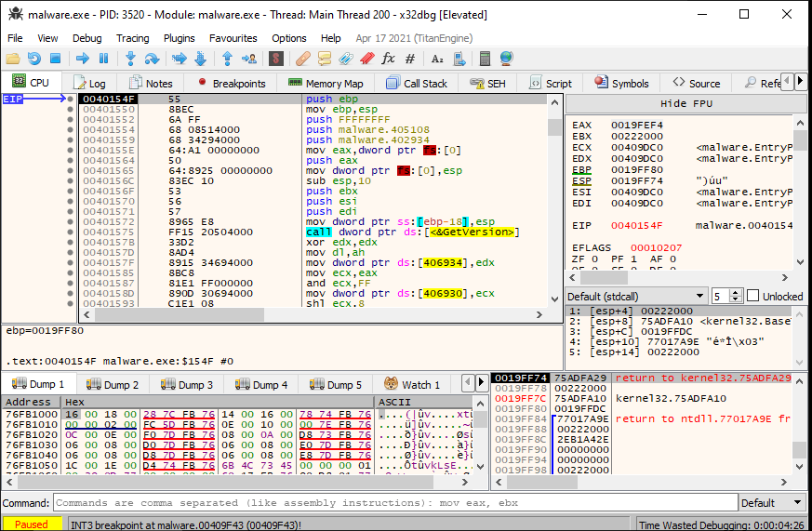Open the Options menu
Screen dimensions: 812x531
click(x=289, y=38)
